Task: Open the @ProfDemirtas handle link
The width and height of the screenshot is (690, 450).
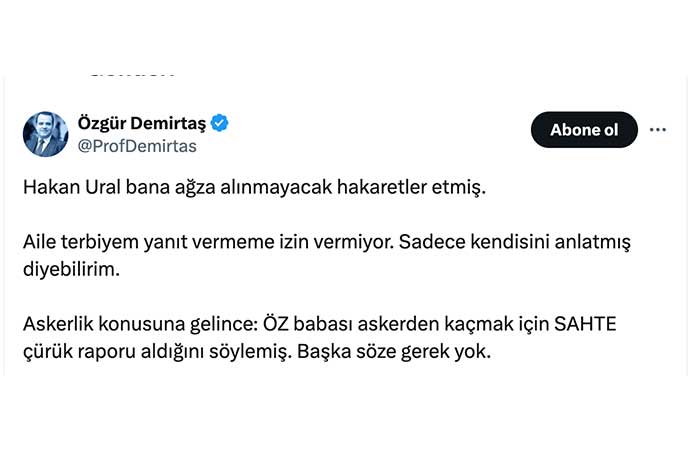Action: click(x=137, y=146)
